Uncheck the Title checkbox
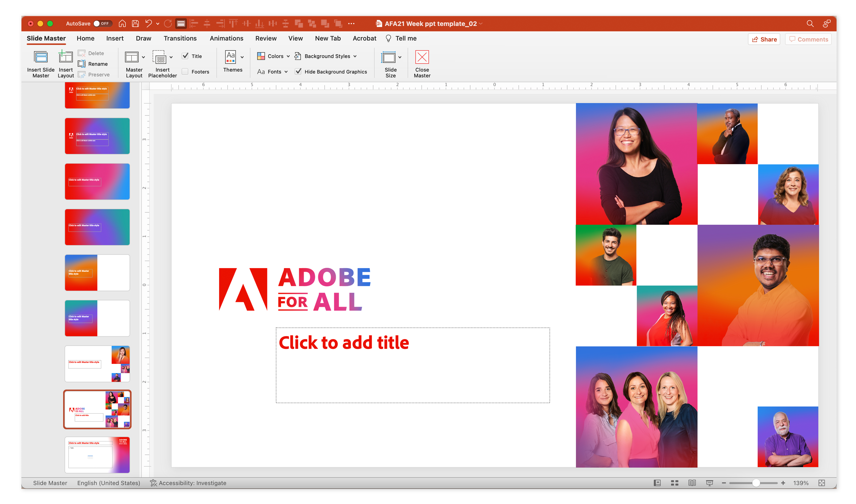The height and width of the screenshot is (504, 856). coord(185,56)
